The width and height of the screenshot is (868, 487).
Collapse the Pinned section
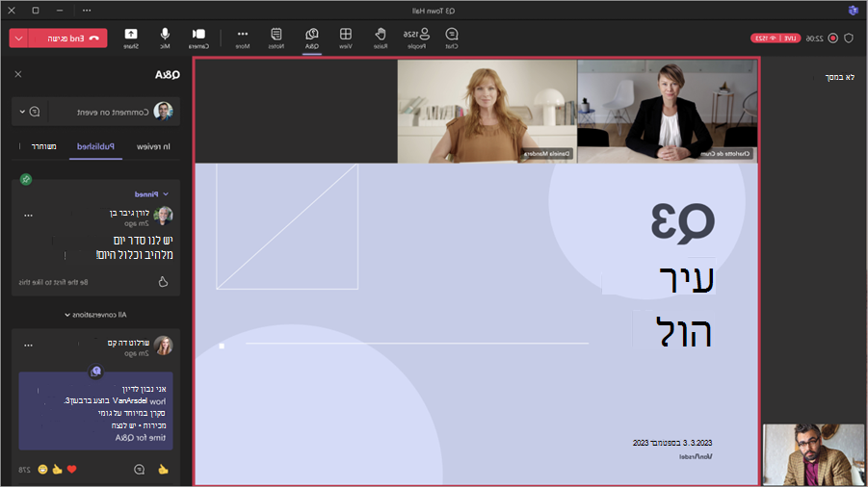(151, 194)
